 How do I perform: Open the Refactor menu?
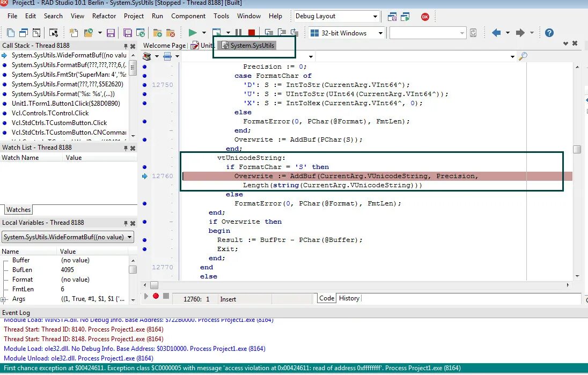pyautogui.click(x=104, y=16)
